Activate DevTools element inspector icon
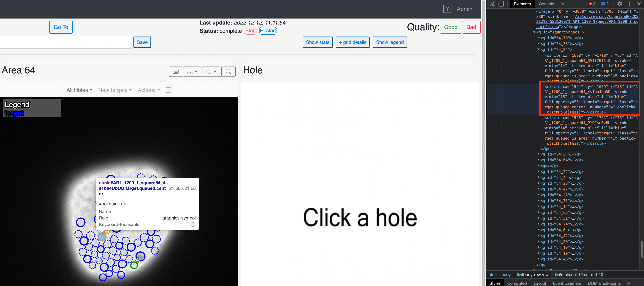 point(492,4)
